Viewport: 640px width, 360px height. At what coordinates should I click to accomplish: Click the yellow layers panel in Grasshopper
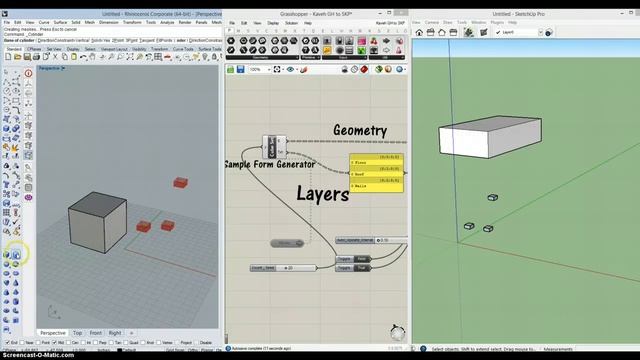376,173
